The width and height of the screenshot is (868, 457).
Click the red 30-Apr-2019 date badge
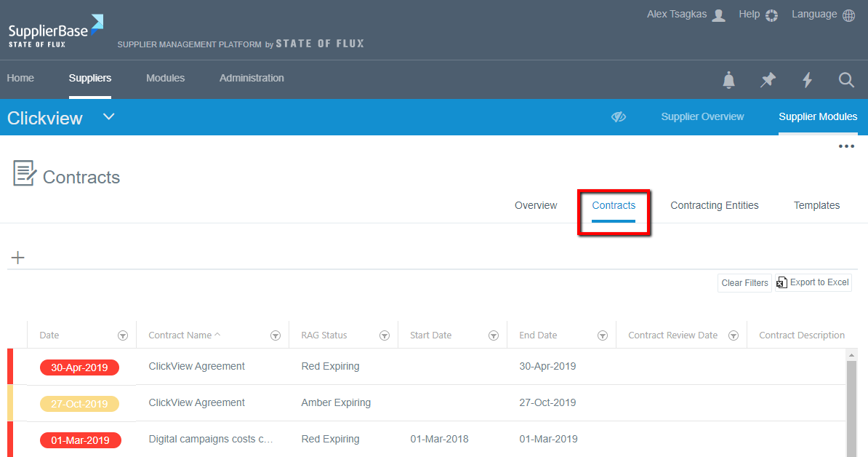coord(79,367)
